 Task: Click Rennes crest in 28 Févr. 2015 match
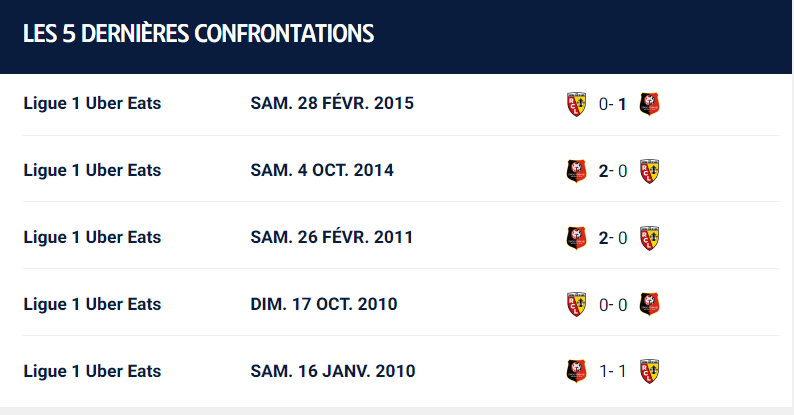pos(649,104)
